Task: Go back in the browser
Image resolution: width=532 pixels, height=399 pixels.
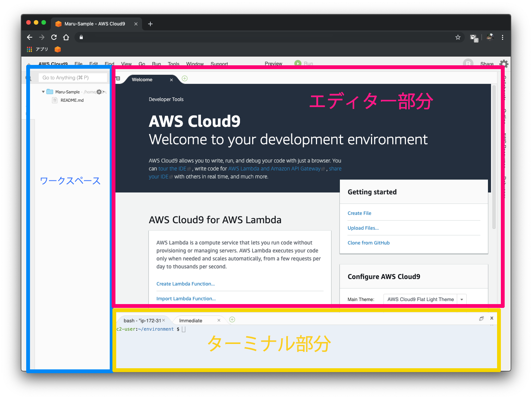Action: tap(30, 37)
